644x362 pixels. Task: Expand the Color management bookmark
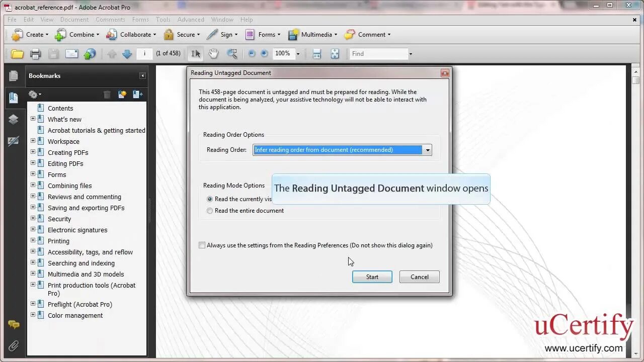33,315
